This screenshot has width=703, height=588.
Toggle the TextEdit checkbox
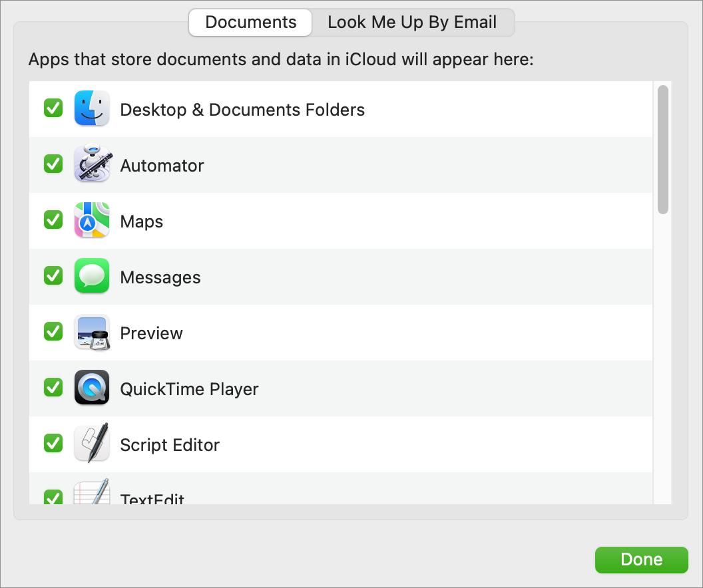coord(53,497)
